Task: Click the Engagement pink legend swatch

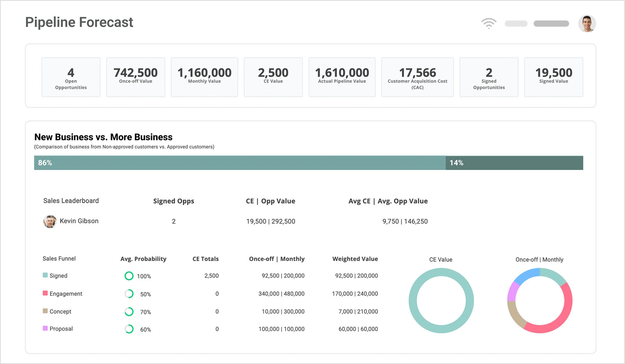Action: (45, 293)
